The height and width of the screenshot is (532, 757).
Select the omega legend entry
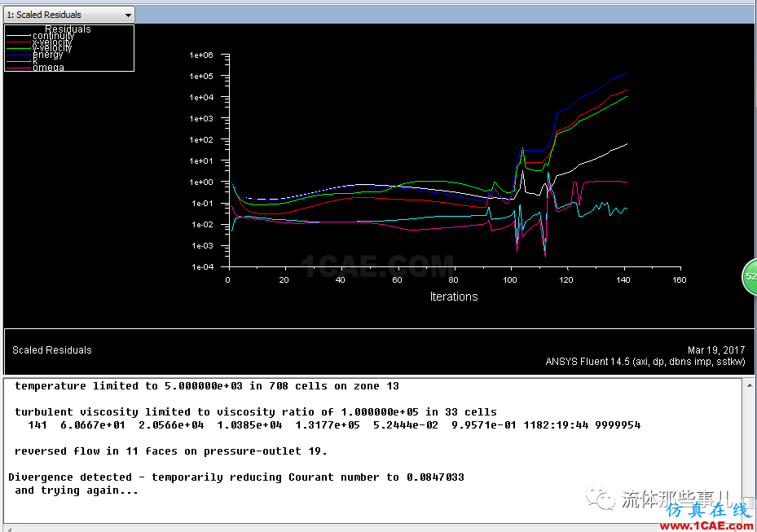tap(48, 67)
